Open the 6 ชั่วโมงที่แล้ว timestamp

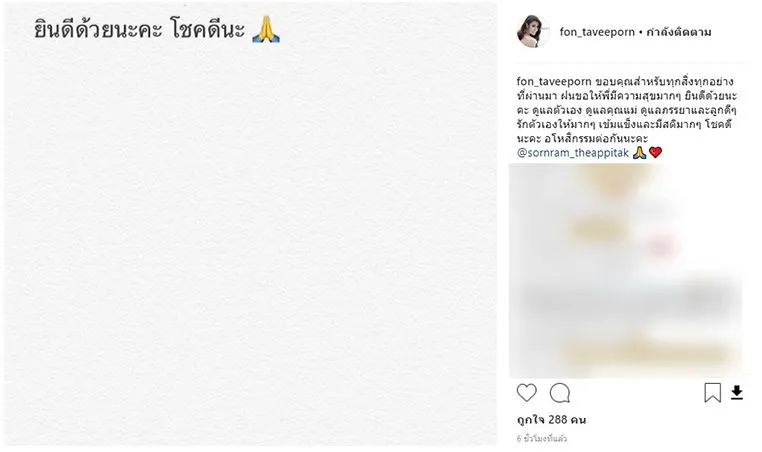coord(541,438)
